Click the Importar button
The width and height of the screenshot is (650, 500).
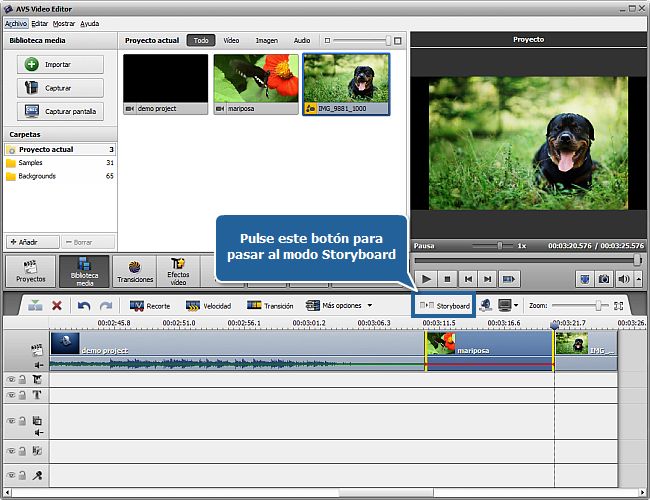coord(60,64)
